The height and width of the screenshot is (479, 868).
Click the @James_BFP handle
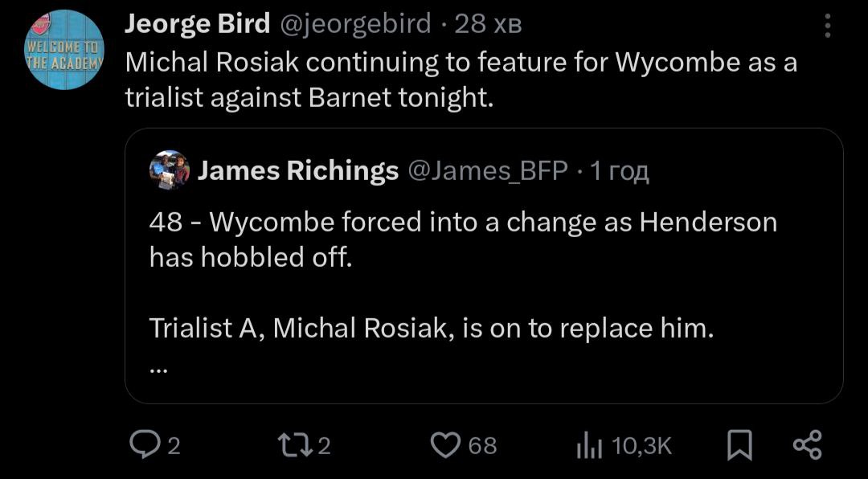click(x=489, y=170)
